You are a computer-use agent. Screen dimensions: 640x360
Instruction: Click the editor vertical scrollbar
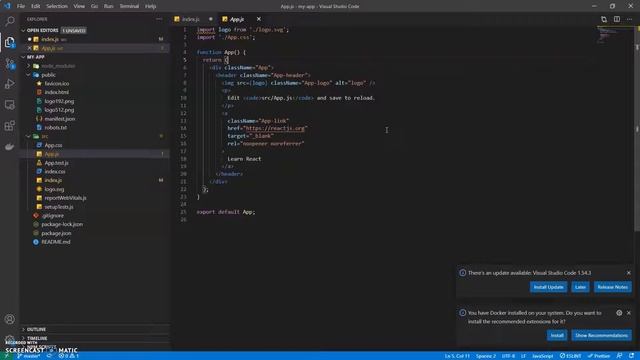[637, 129]
